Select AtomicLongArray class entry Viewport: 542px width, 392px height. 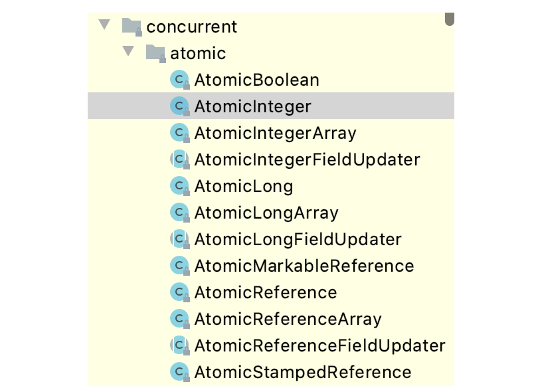(266, 213)
